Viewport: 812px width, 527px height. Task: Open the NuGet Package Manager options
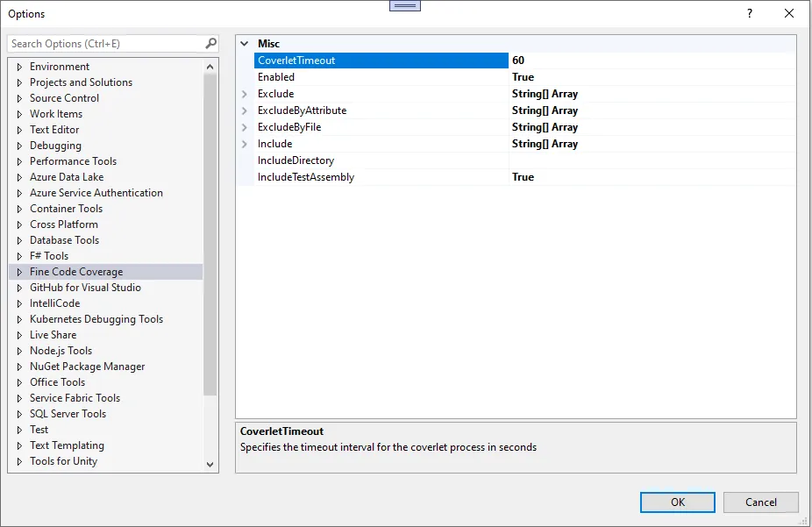pyautogui.click(x=87, y=367)
